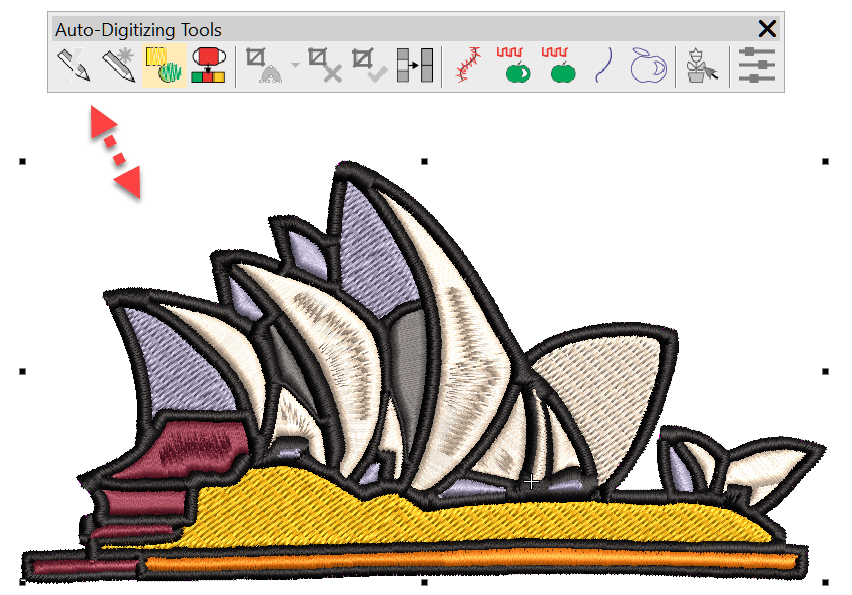The height and width of the screenshot is (595, 852).
Task: Open the Color PhotoStitch tool
Action: point(209,64)
